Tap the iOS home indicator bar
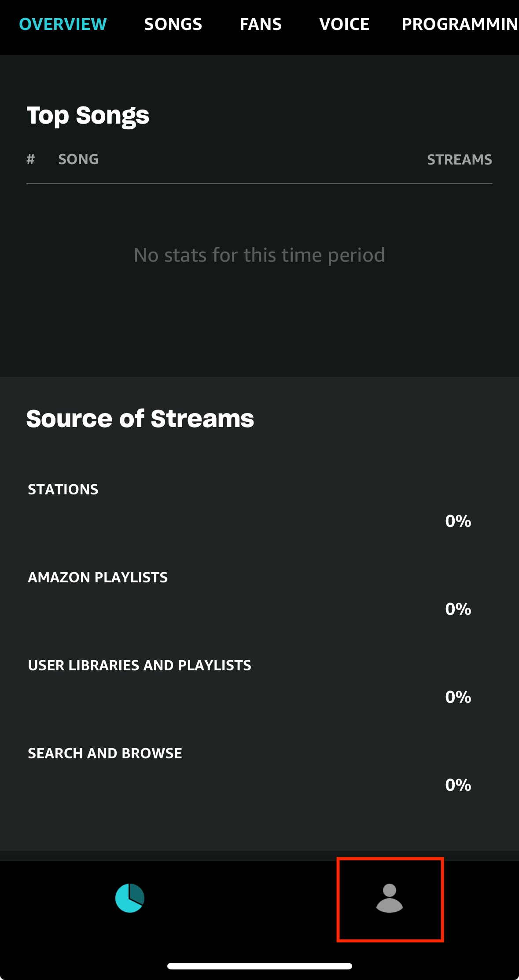This screenshot has height=980, width=519. coord(259,966)
